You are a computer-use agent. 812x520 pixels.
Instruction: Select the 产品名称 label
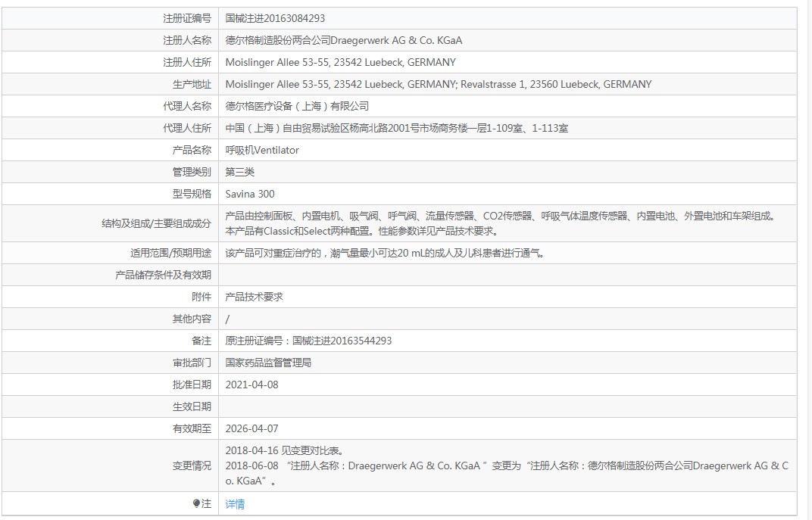tap(192, 150)
